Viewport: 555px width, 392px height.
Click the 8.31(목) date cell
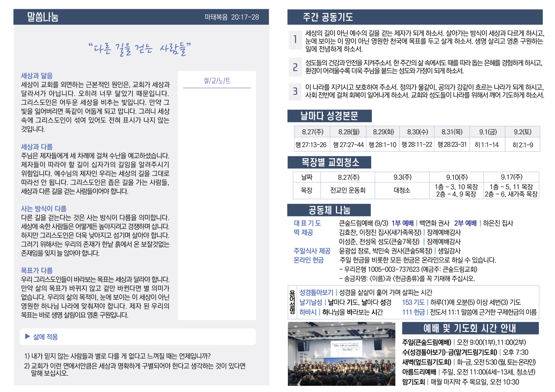point(452,132)
